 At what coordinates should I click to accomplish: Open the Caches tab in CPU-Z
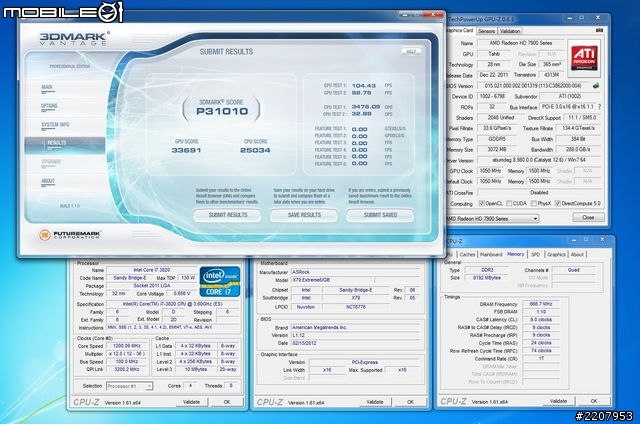467,255
